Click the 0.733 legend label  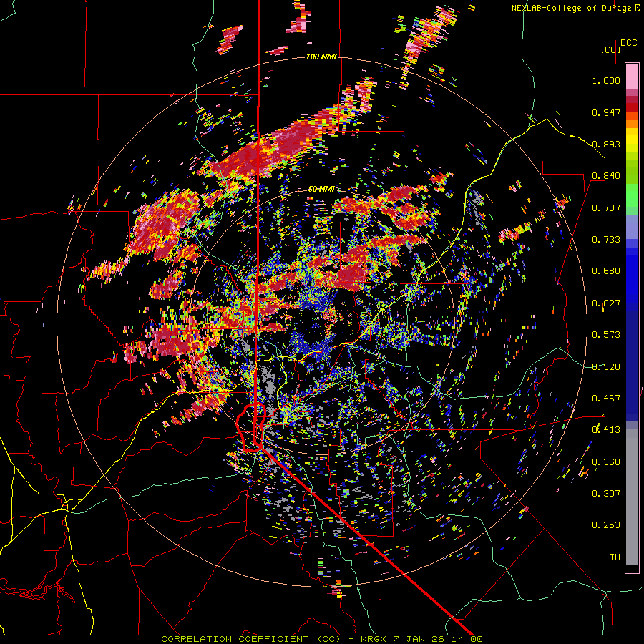[606, 240]
